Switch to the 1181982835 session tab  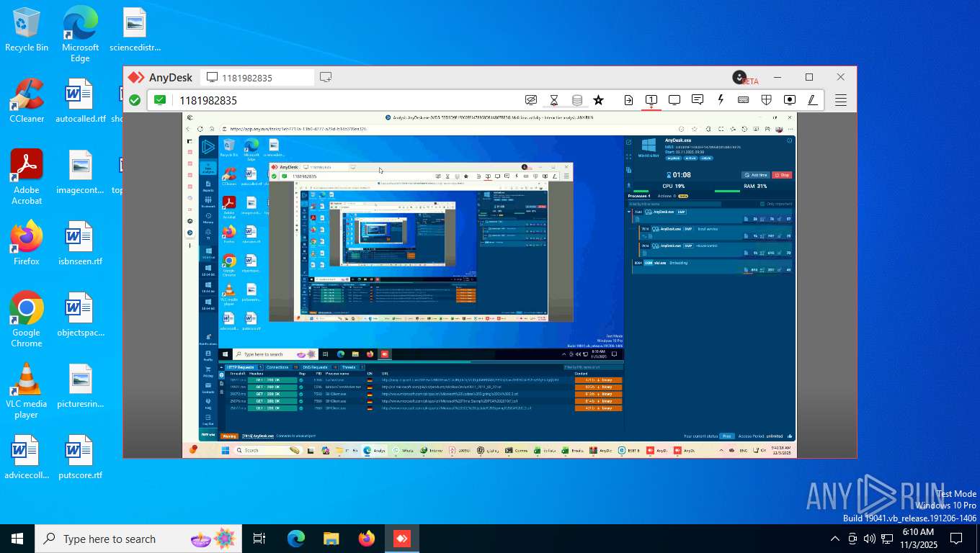257,77
